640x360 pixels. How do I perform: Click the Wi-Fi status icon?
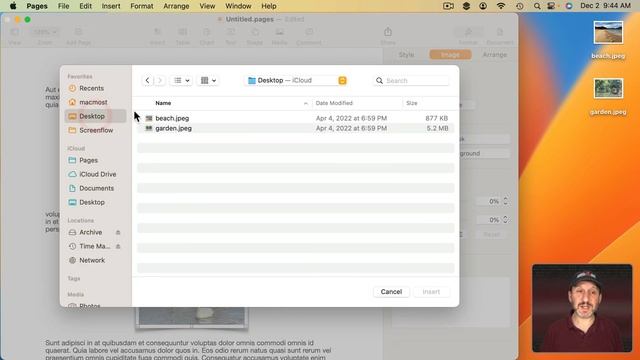coord(501,6)
